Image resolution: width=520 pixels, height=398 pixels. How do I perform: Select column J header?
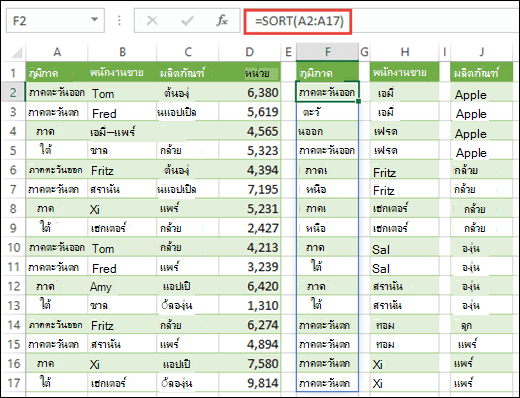(482, 52)
